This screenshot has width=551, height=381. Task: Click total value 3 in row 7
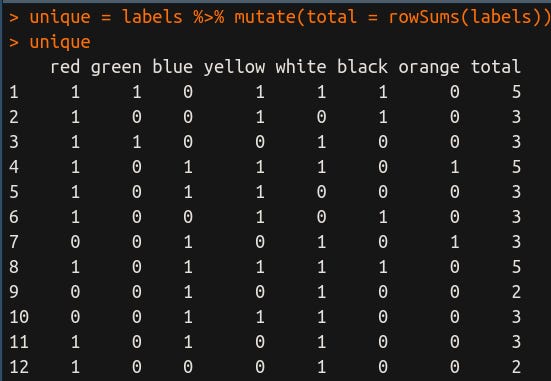coord(516,242)
